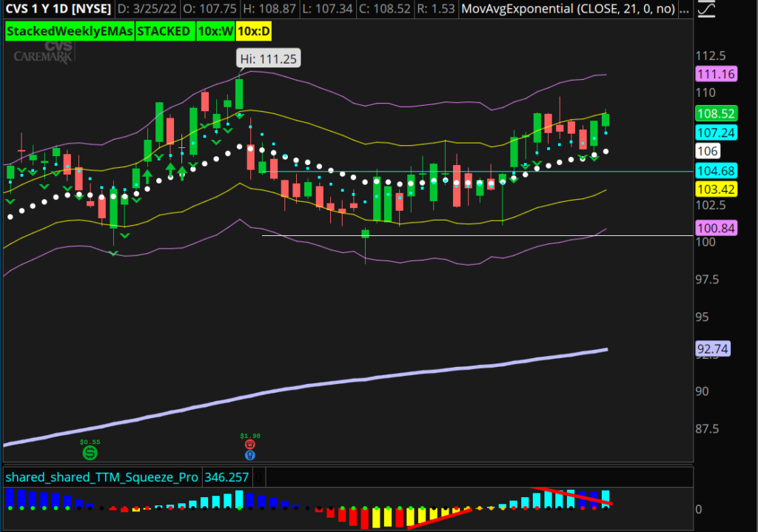Screen dimensions: 758x532
Task: Click the green 108.52 last price label
Action: click(714, 114)
